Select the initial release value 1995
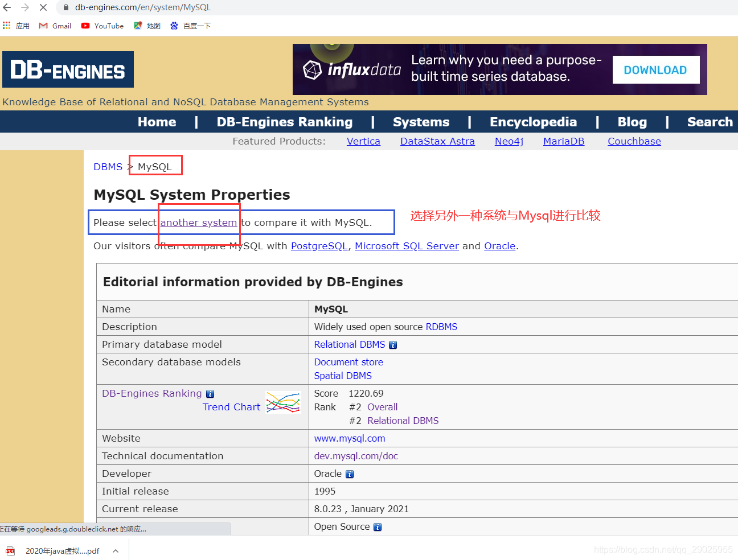The height and width of the screenshot is (560, 738). 325,491
